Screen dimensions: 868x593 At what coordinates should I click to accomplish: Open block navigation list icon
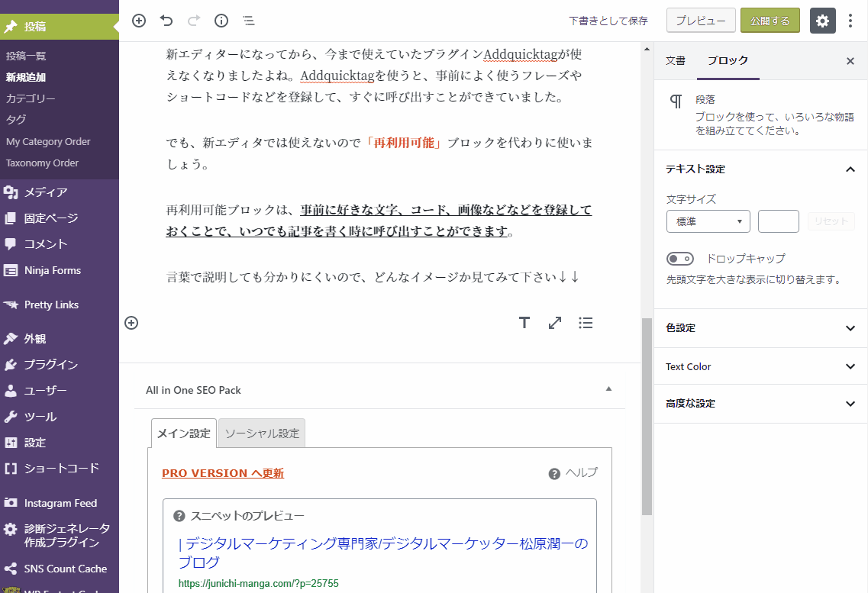tap(249, 21)
